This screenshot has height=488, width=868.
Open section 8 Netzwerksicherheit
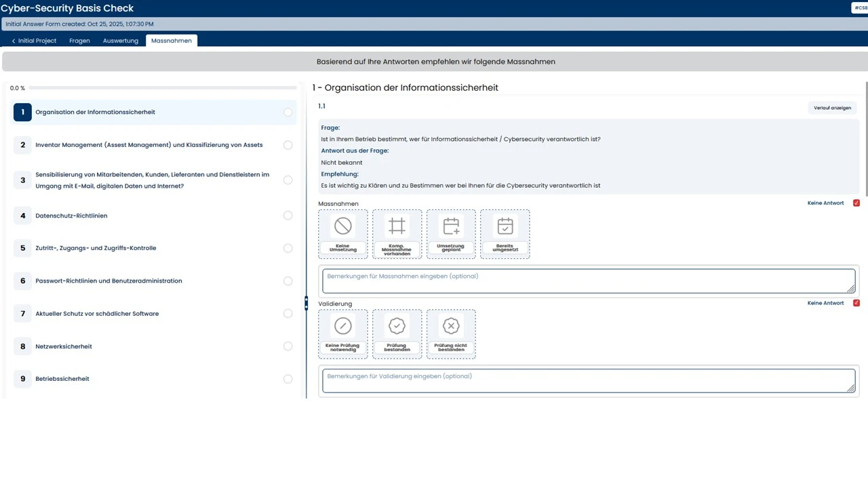(64, 346)
